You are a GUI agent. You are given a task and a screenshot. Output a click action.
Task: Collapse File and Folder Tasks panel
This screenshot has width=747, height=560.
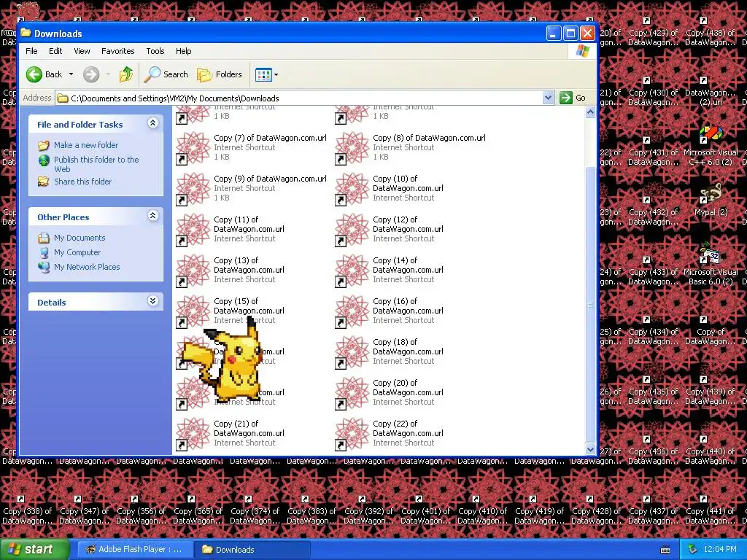click(152, 123)
